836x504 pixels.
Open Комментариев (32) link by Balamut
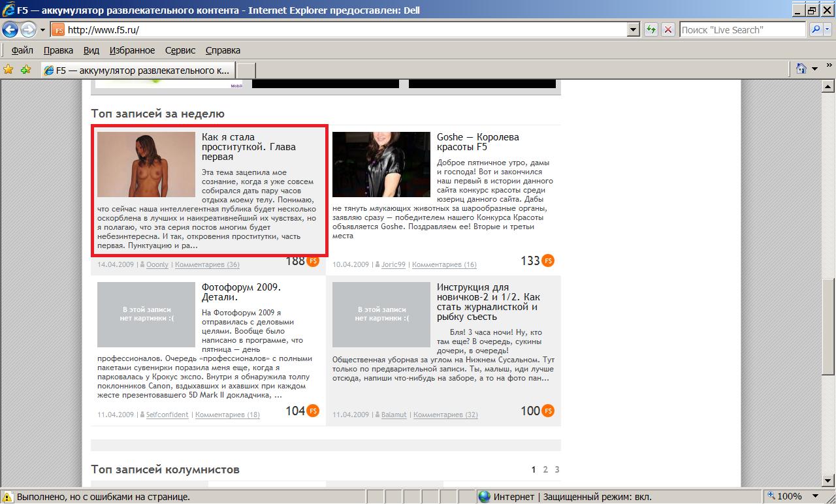coord(445,415)
